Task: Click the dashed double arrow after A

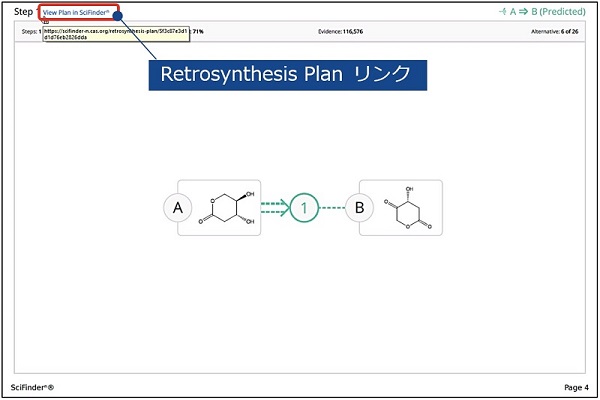Action: pyautogui.click(x=275, y=208)
